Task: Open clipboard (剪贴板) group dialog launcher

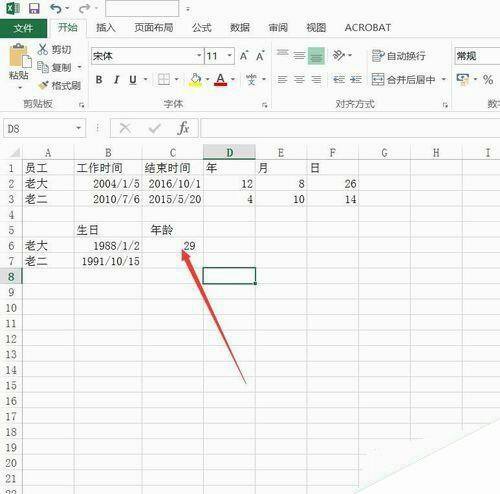Action: coord(82,105)
